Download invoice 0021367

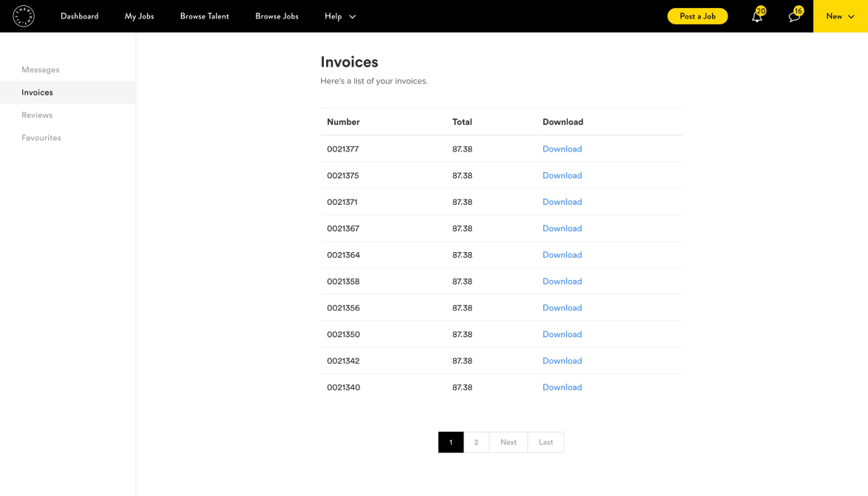tap(562, 228)
